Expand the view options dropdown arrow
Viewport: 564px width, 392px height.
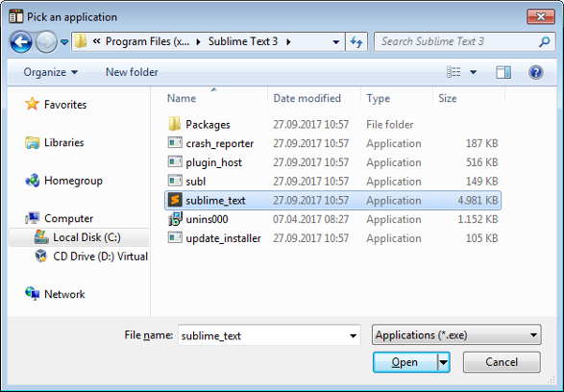click(474, 72)
